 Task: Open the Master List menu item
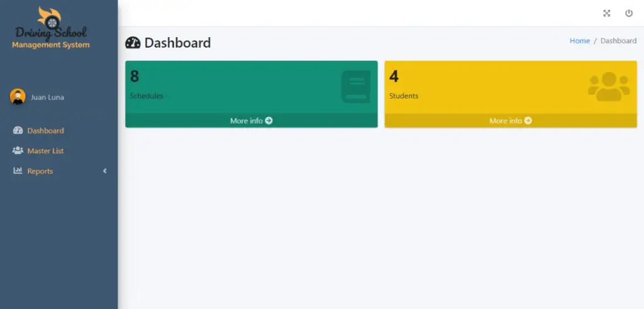[x=58, y=151]
